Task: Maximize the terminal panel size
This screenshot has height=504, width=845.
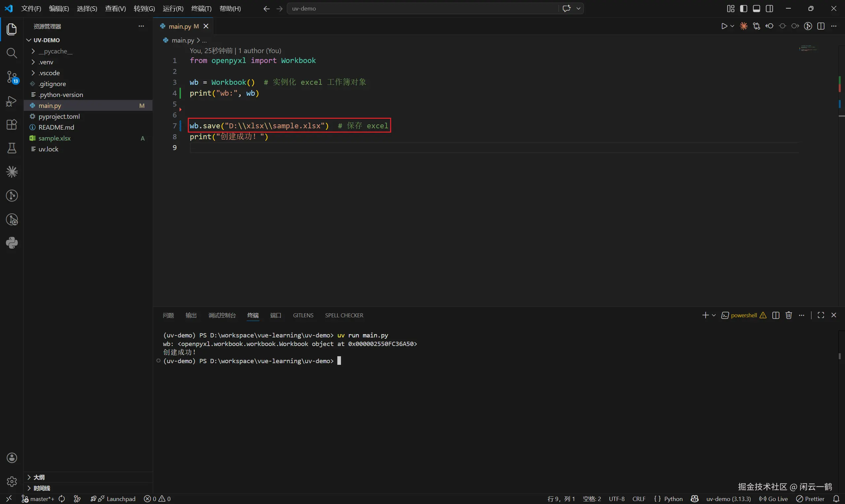Action: click(821, 315)
